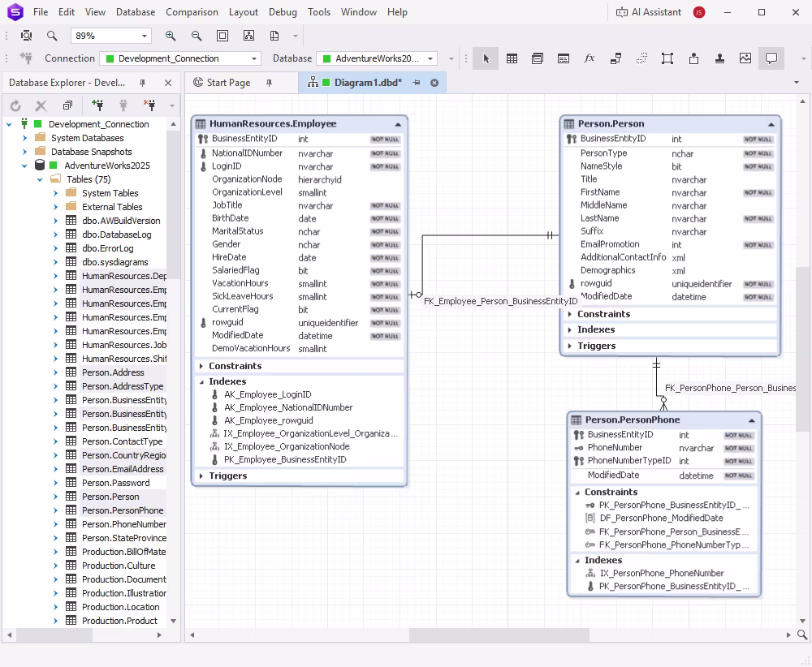This screenshot has width=812, height=667.
Task: Select AK_Employee_LoginID index row
Action: (267, 394)
